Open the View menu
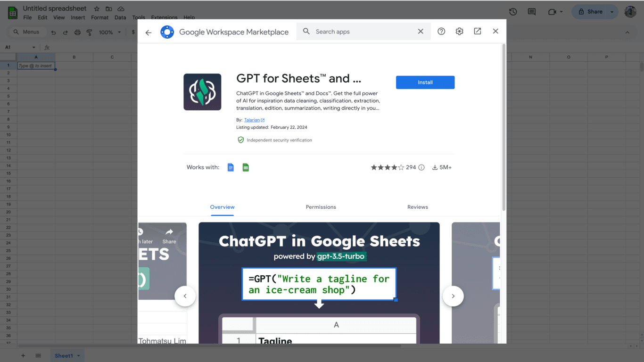 [x=59, y=18]
